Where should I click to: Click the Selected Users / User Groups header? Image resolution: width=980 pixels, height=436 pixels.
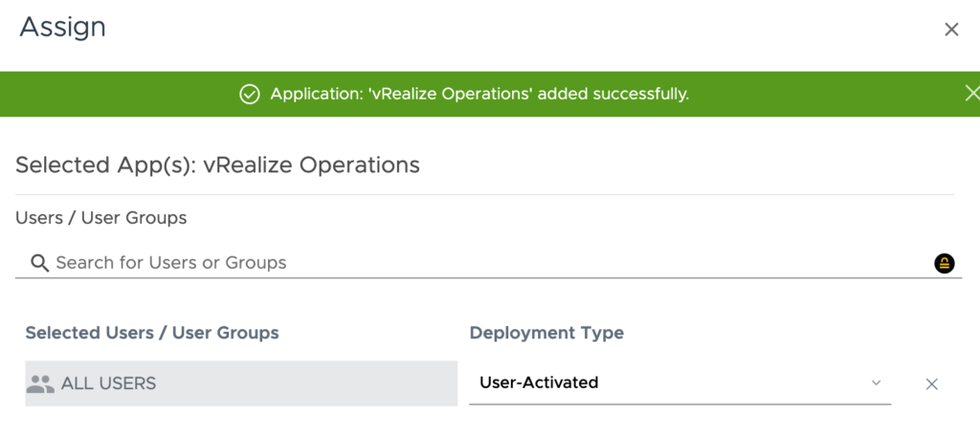pyautogui.click(x=152, y=333)
